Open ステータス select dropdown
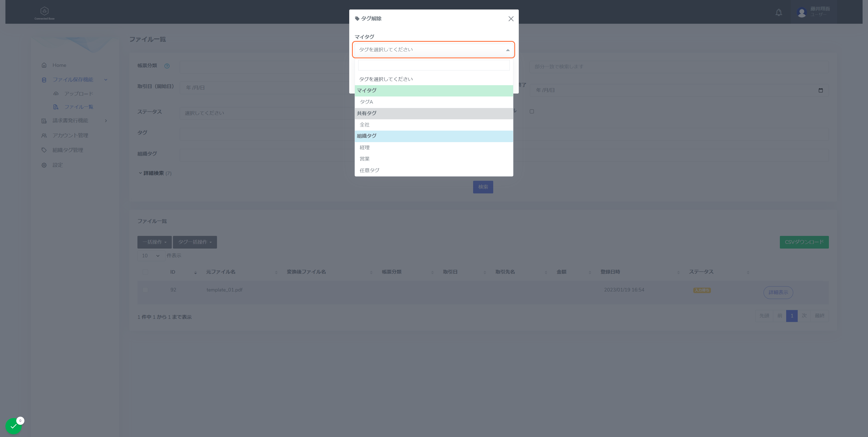This screenshot has width=868, height=437. pos(264,113)
